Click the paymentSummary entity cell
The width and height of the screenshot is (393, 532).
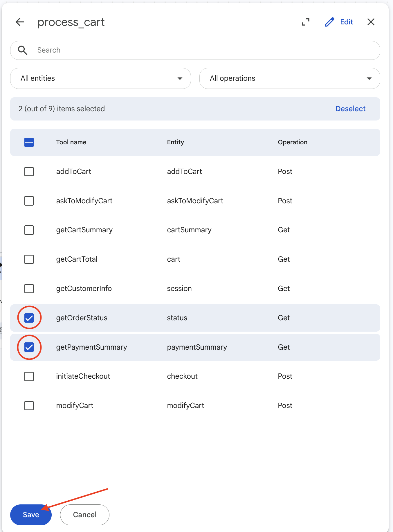click(197, 347)
